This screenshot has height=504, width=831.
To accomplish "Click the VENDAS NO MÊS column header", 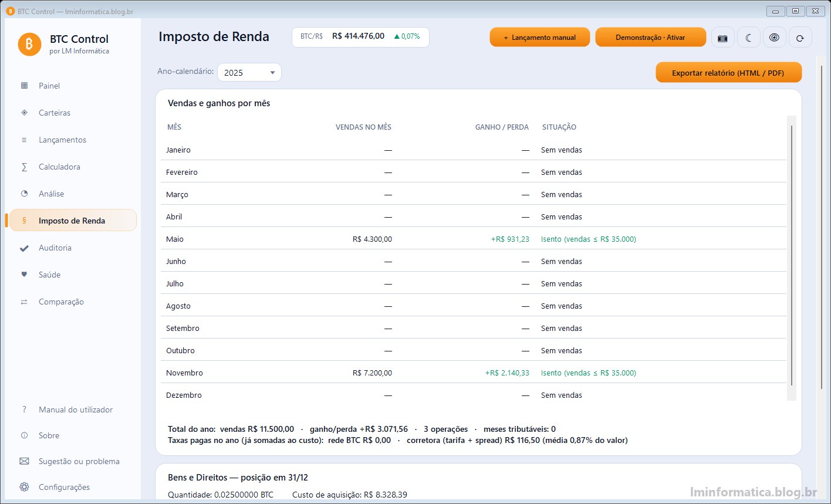I will [x=363, y=127].
